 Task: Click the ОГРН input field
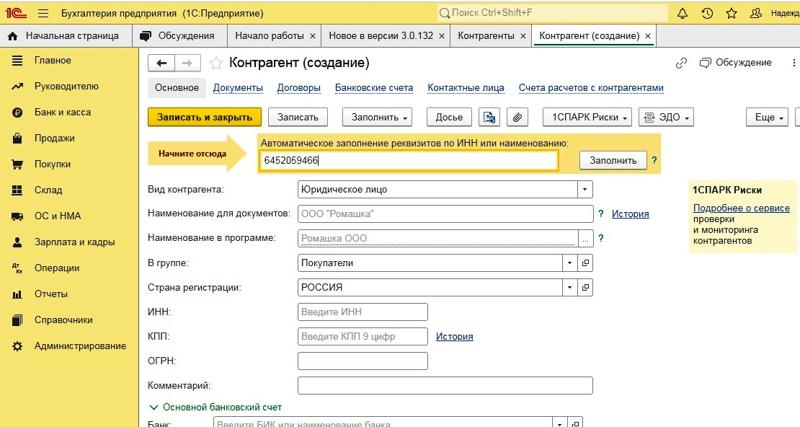(x=362, y=361)
